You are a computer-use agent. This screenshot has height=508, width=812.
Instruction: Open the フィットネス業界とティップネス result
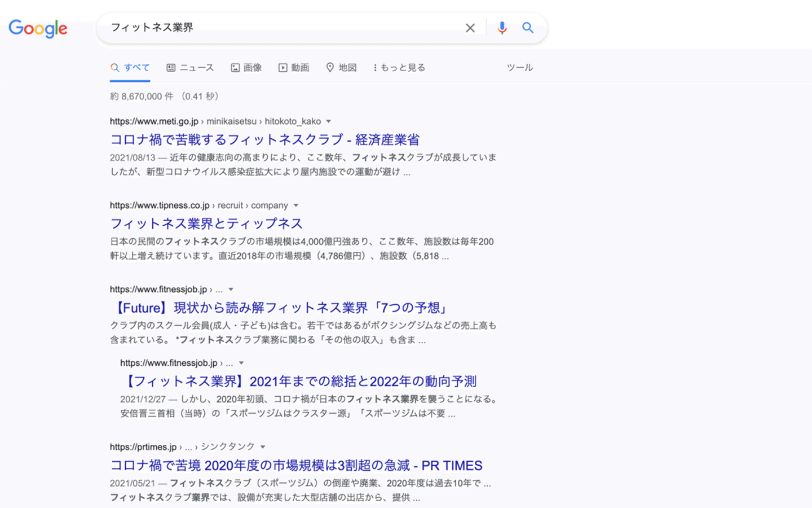click(206, 224)
